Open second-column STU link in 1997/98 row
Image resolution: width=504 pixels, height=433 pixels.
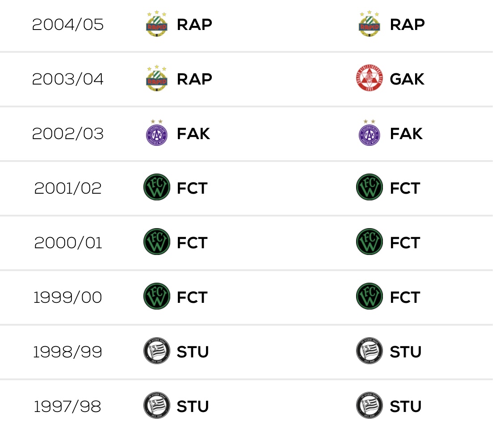tap(406, 406)
